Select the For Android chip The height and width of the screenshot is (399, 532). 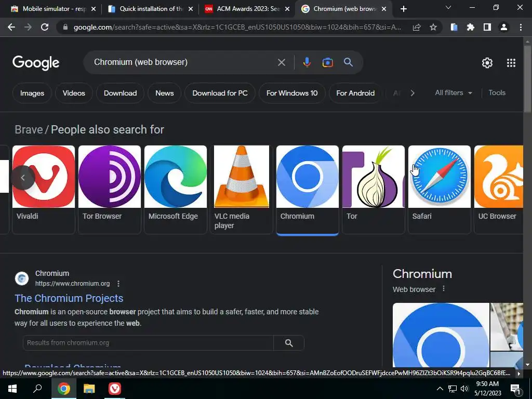(x=355, y=93)
